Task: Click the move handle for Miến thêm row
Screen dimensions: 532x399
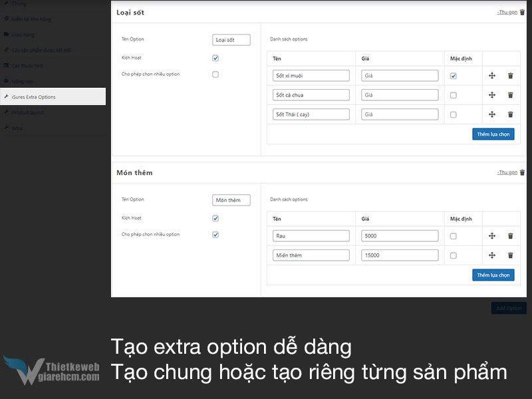Action: pos(492,255)
